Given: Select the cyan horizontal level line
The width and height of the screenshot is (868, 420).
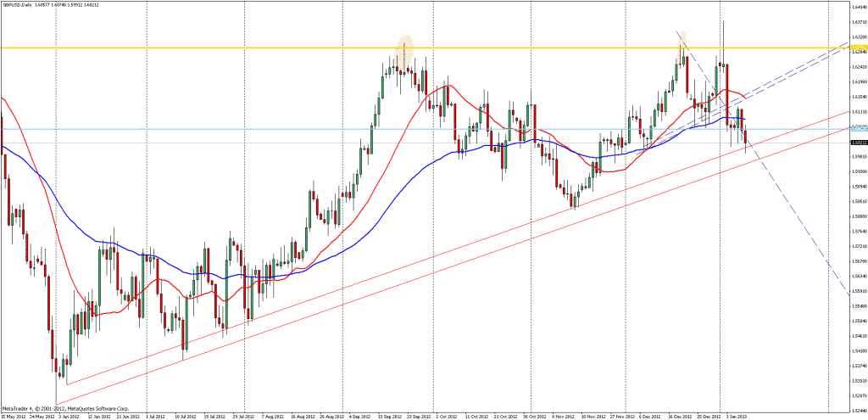Looking at the screenshot, I should [x=254, y=129].
